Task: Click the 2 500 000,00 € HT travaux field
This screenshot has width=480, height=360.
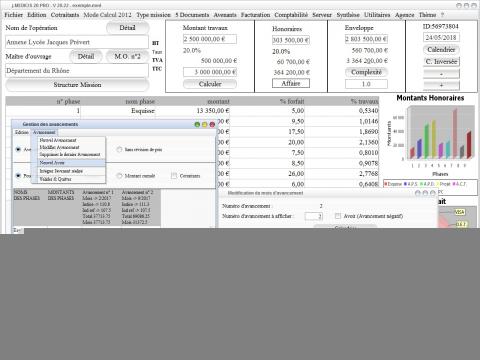Action: pyautogui.click(x=210, y=39)
